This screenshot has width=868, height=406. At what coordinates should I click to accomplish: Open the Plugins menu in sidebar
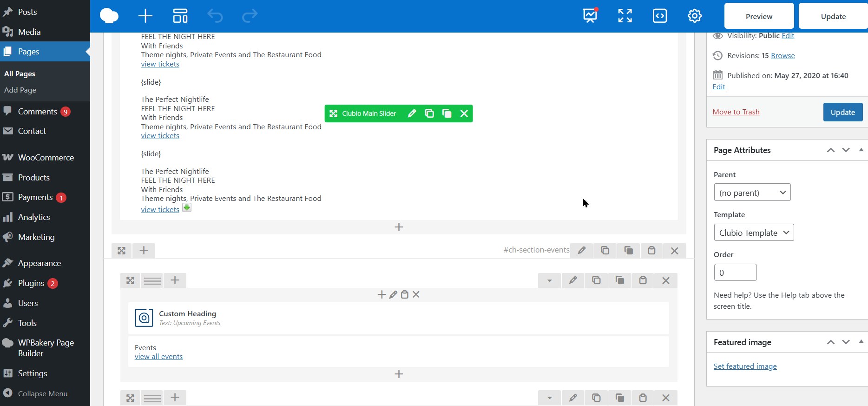coord(31,283)
